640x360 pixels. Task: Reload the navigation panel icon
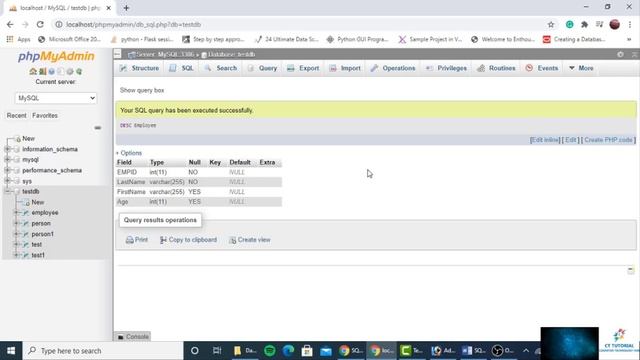[x=79, y=71]
